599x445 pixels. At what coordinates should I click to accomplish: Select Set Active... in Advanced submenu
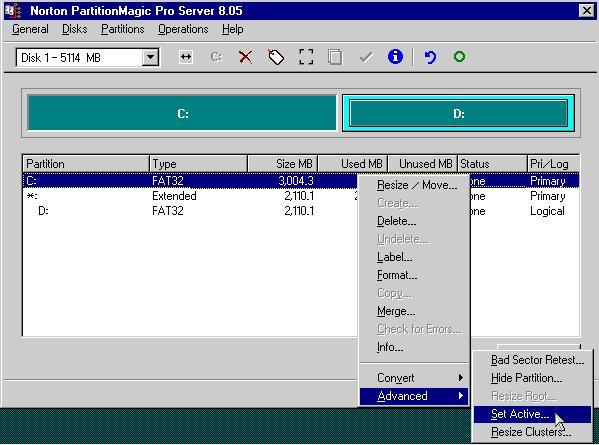point(532,414)
